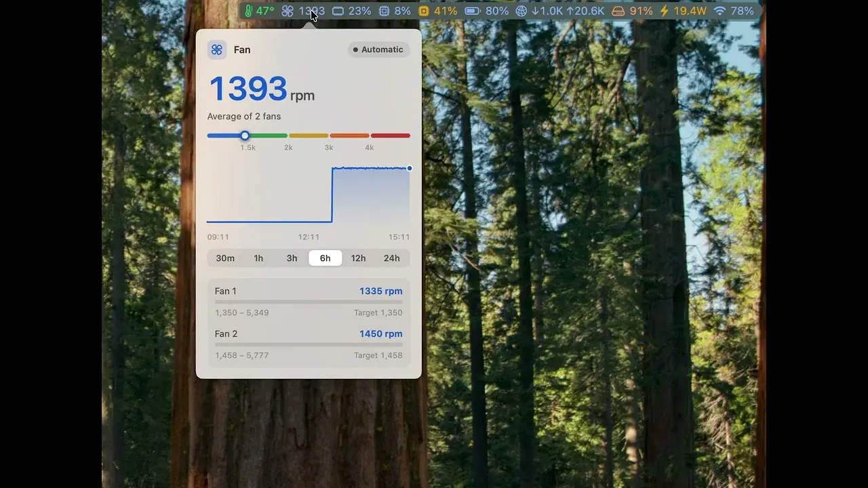Click the fan speed gauge knob

coord(245,136)
